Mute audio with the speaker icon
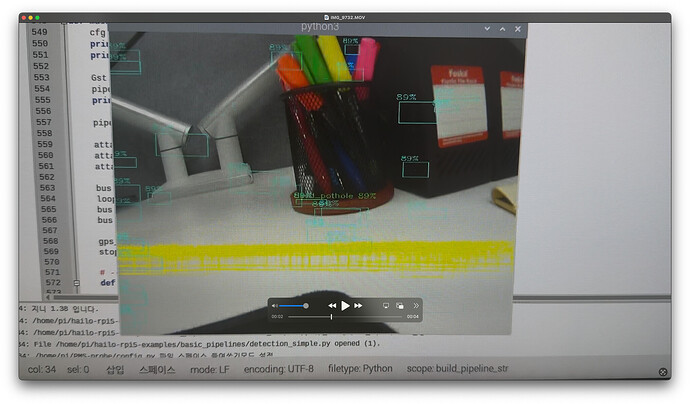Screen dimensions: 690x404 (x=275, y=305)
